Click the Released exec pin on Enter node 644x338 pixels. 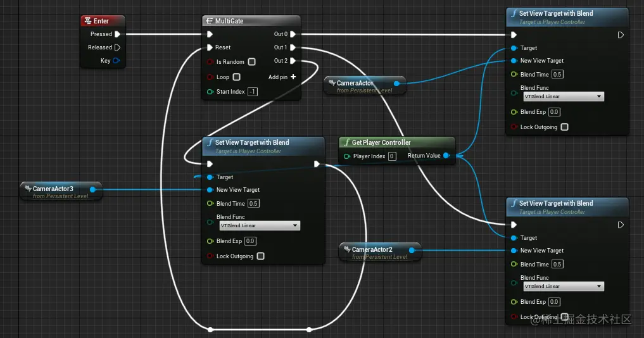[117, 47]
